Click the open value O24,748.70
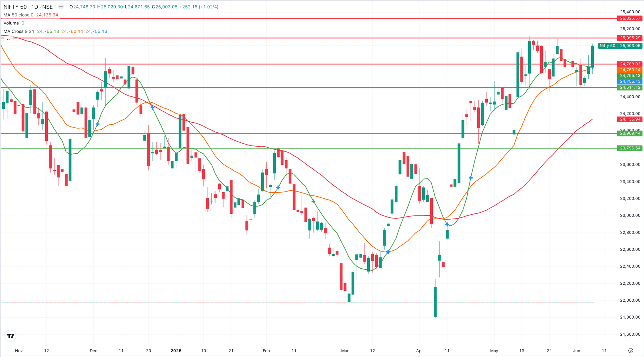Screen dimensions: 644x357 click(x=82, y=7)
